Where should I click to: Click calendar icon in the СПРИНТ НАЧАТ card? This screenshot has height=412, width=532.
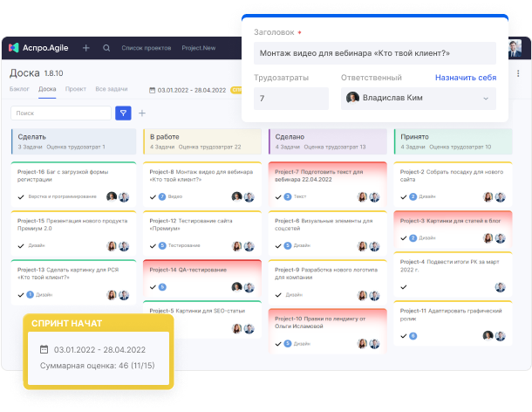(44, 350)
